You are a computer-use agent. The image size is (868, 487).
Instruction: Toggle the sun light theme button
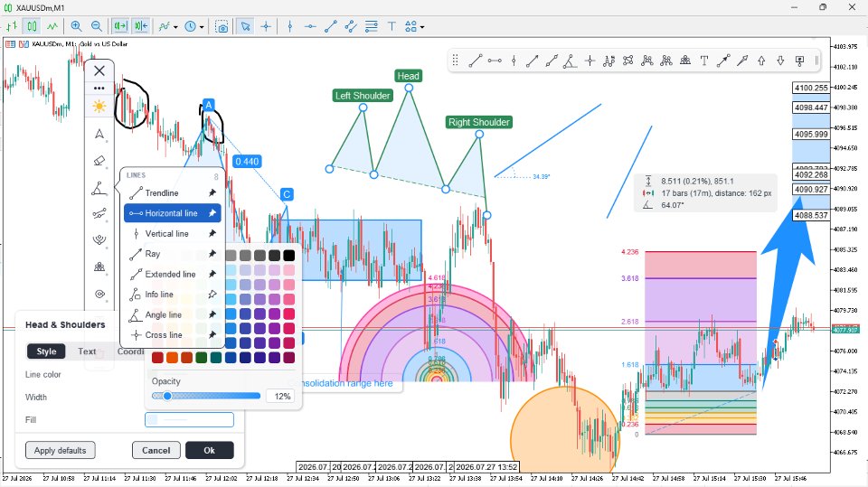[x=99, y=107]
